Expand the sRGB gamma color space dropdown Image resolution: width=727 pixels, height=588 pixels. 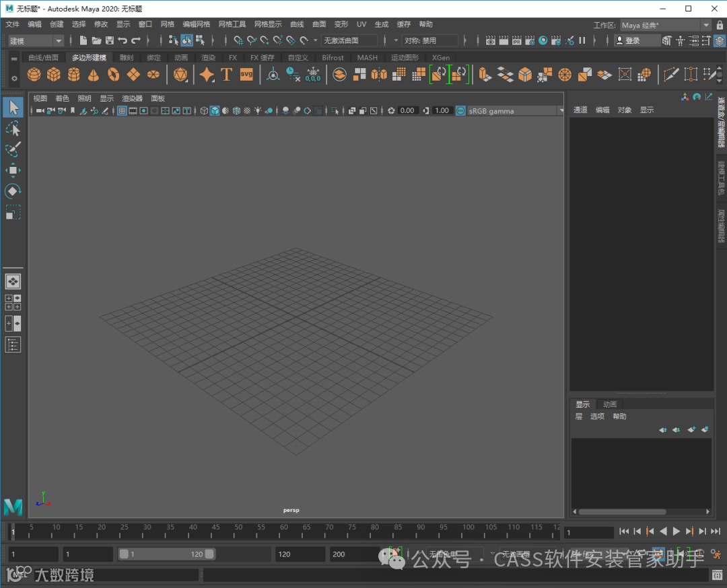(561, 110)
